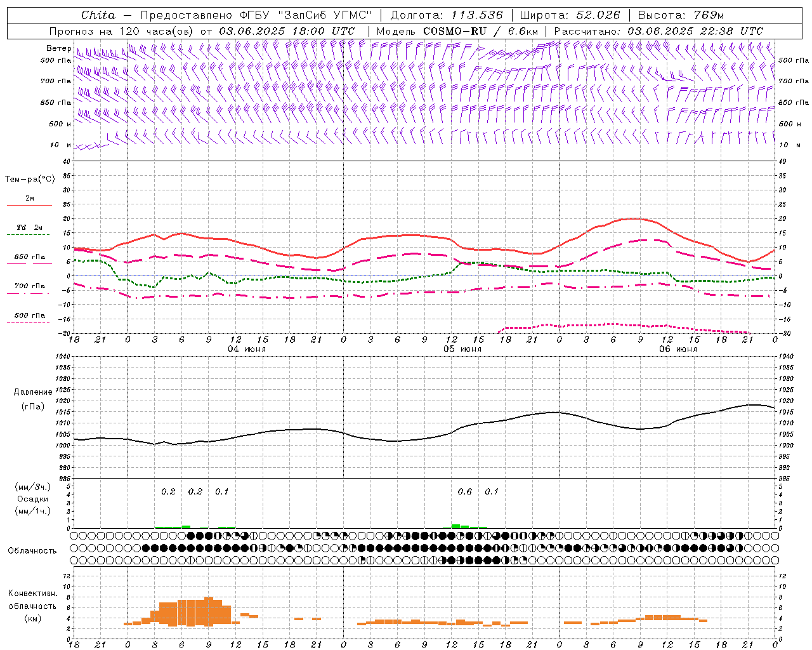Click the "(км)" convective height unit label

[33, 618]
